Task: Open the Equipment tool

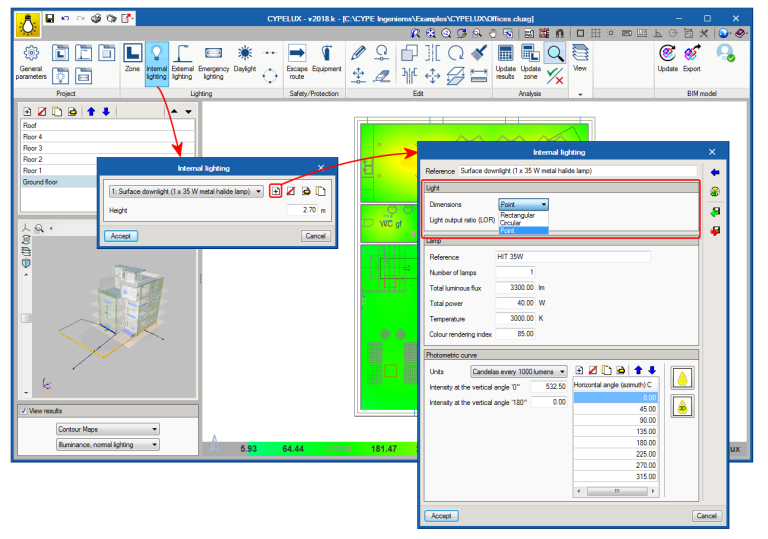Action: (x=326, y=60)
